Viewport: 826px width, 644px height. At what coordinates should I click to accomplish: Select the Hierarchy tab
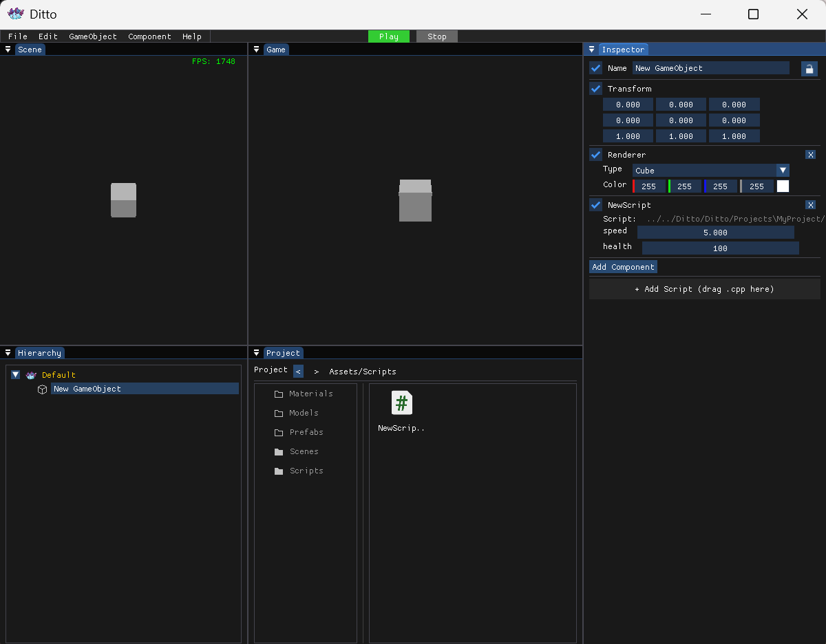40,353
